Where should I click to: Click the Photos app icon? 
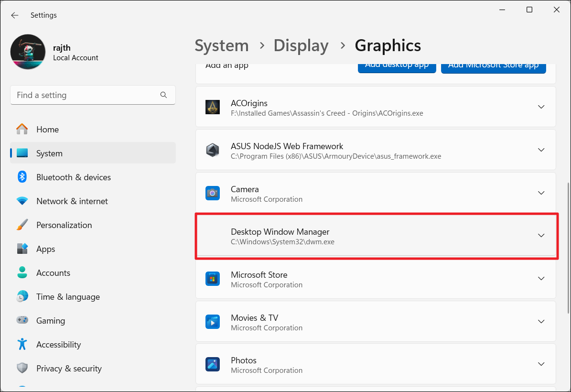[x=213, y=364]
